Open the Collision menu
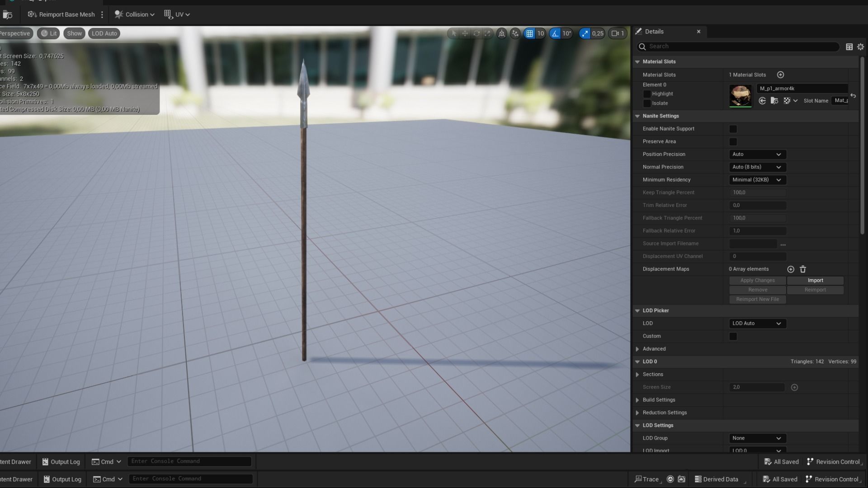The height and width of the screenshot is (488, 868). tap(134, 14)
